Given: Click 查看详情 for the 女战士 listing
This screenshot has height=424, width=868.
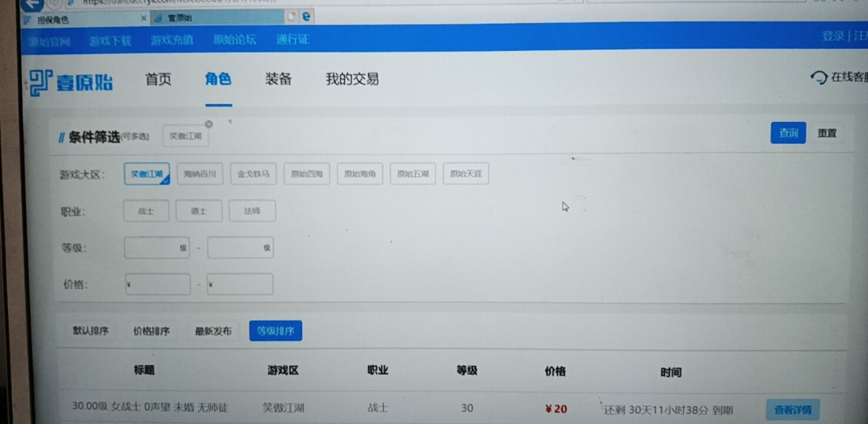Looking at the screenshot, I should pos(793,410).
